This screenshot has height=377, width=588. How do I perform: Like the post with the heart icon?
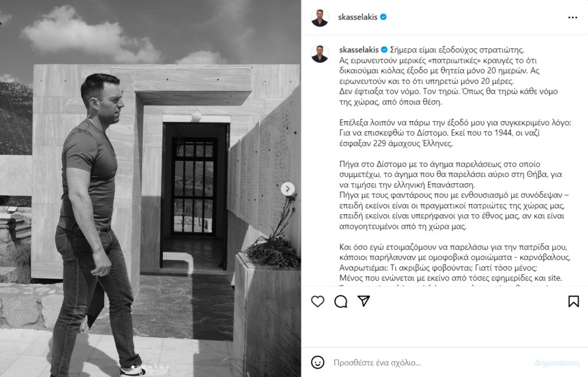318,301
